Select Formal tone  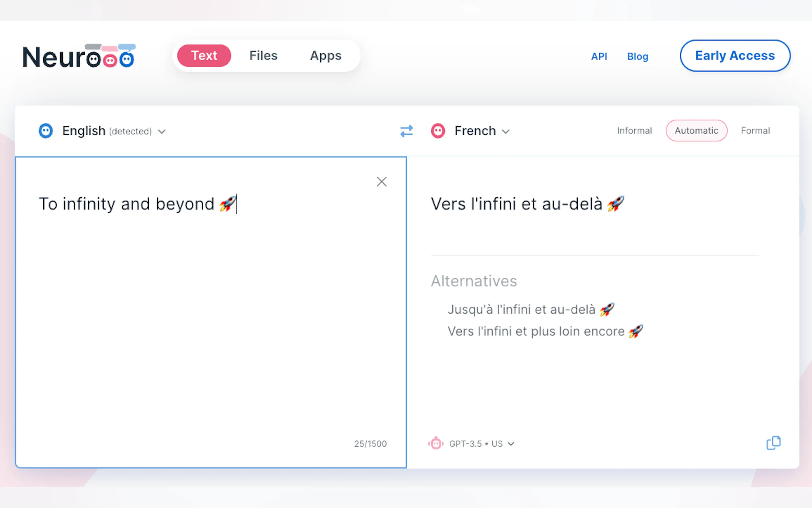[755, 131]
